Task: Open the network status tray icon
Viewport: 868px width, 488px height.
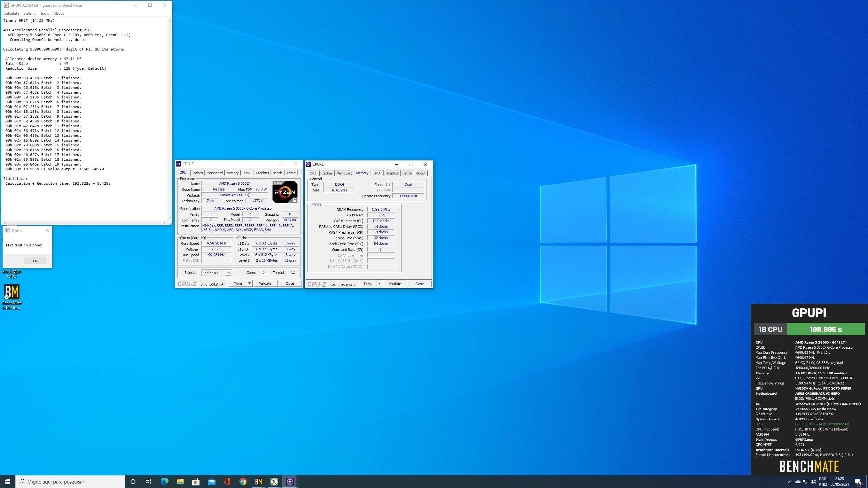Action: tap(805, 482)
